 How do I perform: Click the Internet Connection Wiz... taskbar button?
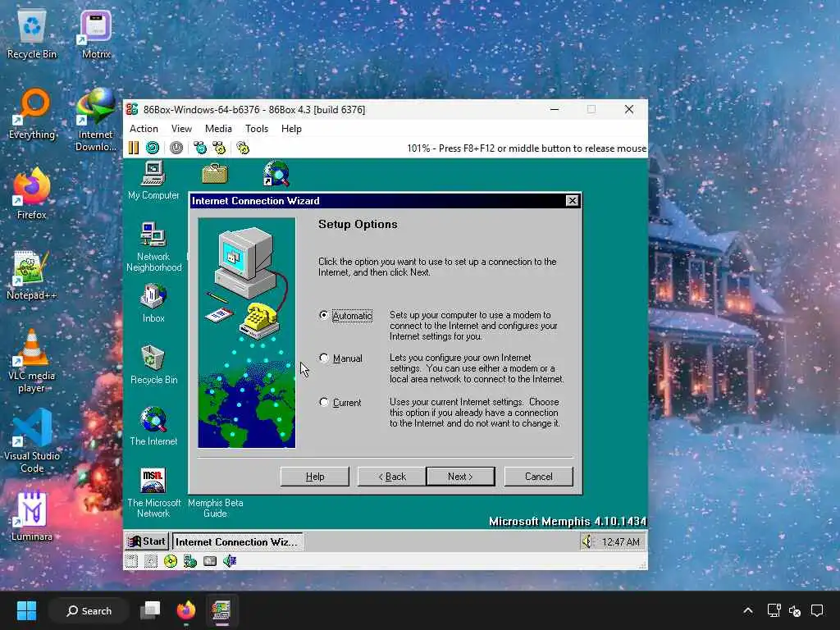tap(237, 541)
